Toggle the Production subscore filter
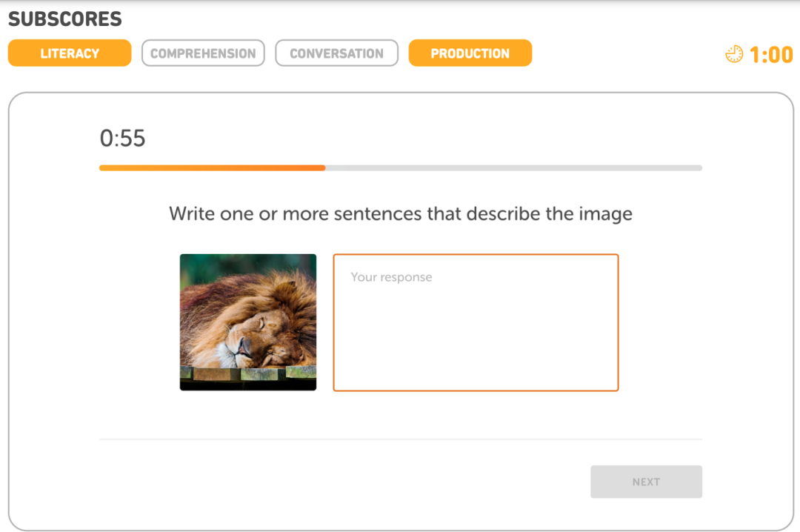The width and height of the screenshot is (800, 532). click(x=470, y=53)
